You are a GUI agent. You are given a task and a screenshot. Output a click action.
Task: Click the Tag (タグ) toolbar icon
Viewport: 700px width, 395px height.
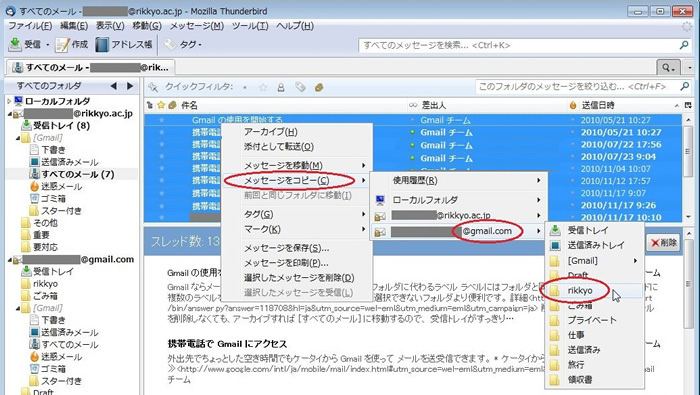point(170,45)
